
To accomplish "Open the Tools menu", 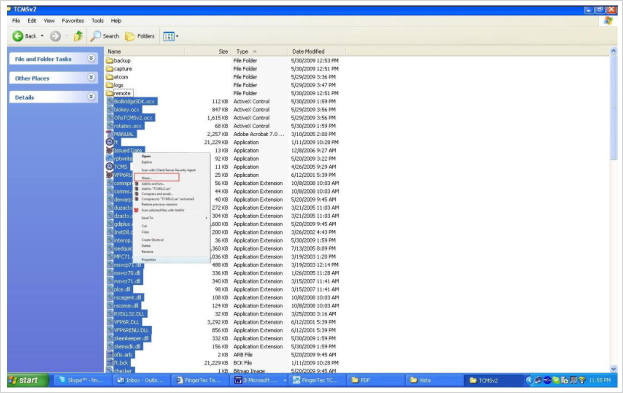I will [97, 21].
